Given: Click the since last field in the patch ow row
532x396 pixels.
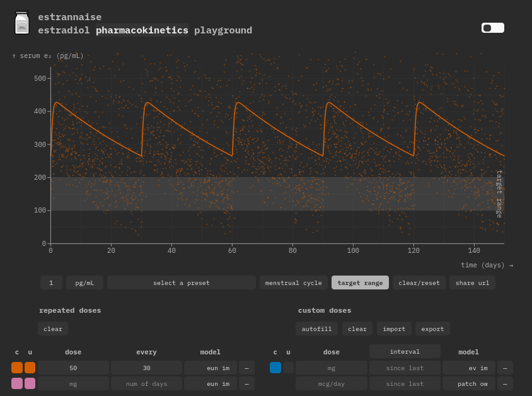Looking at the screenshot, I should 405,384.
